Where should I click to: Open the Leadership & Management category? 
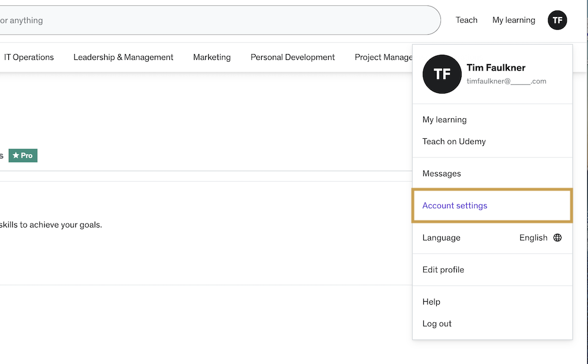pos(123,57)
